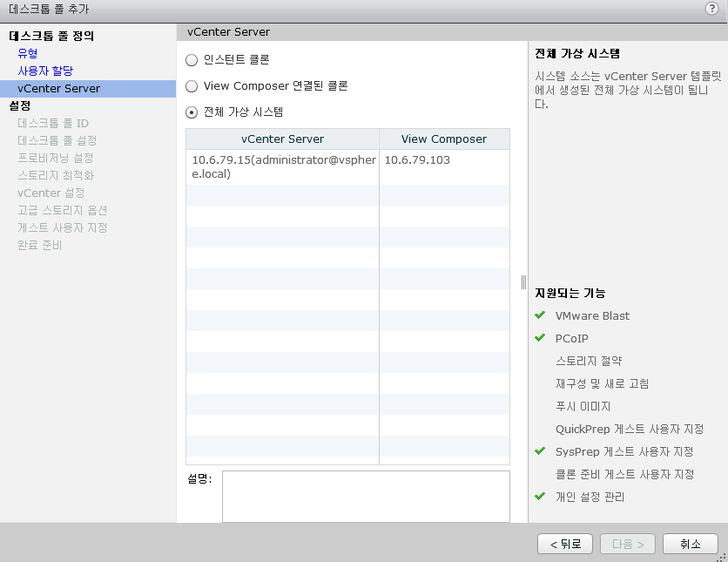This screenshot has height=562, width=728.
Task: Click the green check beside VMware Blast
Action: click(540, 315)
